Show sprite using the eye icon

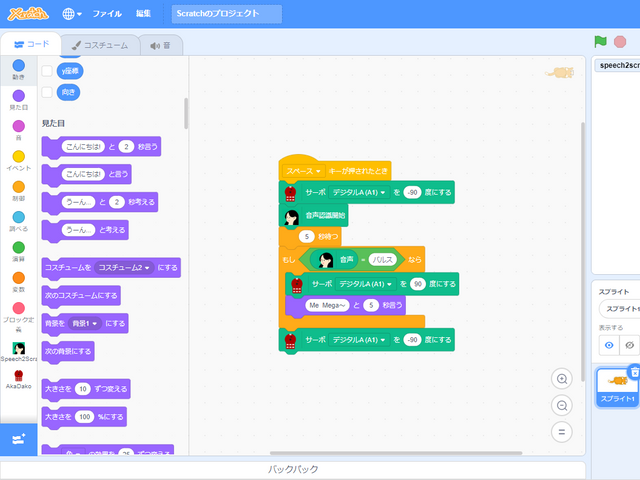pyautogui.click(x=609, y=344)
